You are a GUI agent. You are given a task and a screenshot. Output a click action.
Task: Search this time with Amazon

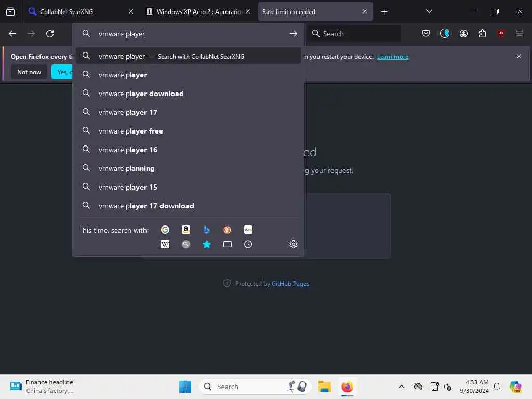[186, 230]
